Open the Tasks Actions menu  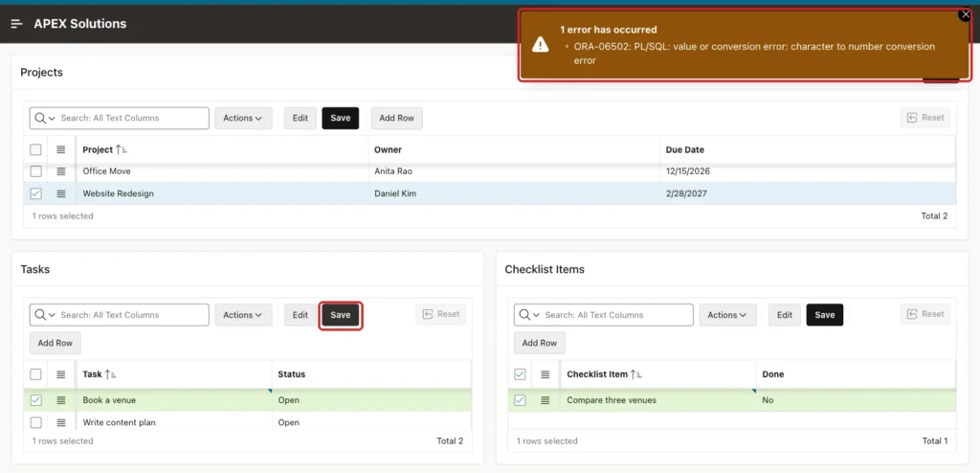point(243,315)
